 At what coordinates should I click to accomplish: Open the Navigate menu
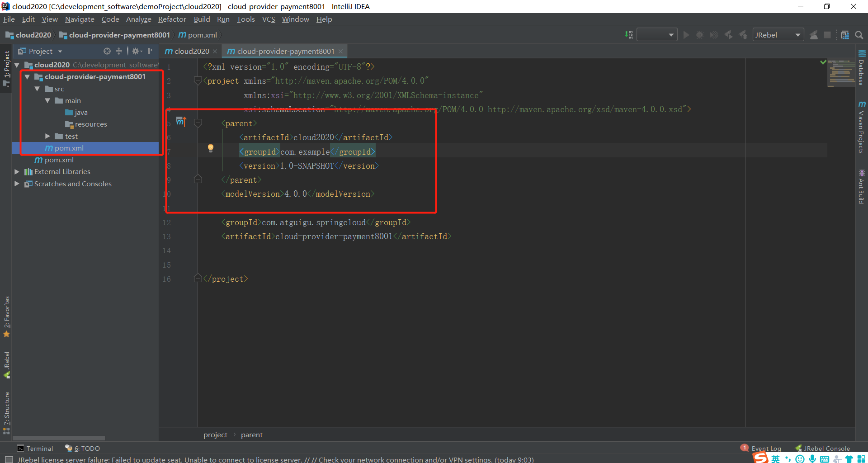(80, 19)
